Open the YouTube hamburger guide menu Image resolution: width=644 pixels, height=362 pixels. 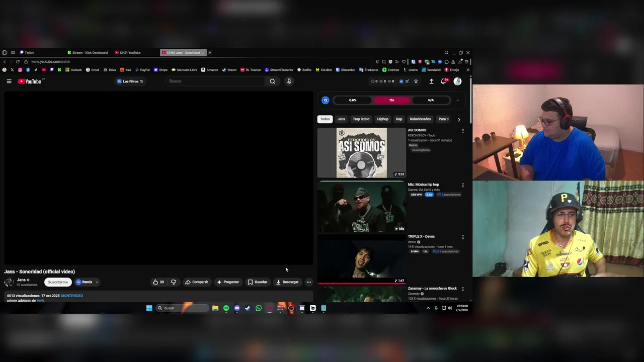click(x=9, y=81)
